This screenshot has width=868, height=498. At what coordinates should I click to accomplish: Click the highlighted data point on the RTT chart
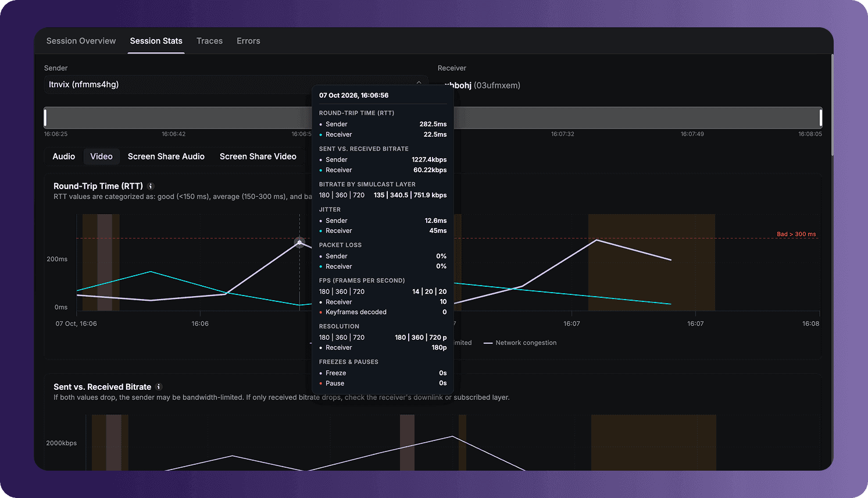pos(299,242)
